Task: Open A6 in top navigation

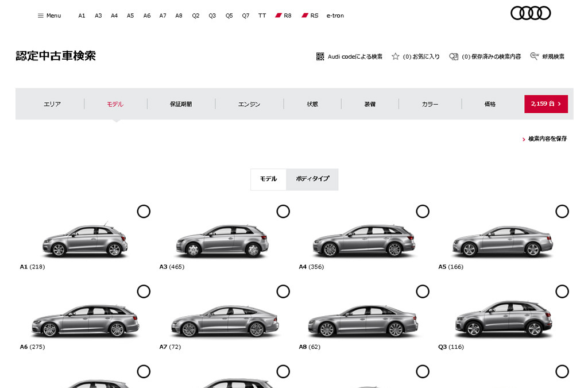Action: coord(146,16)
